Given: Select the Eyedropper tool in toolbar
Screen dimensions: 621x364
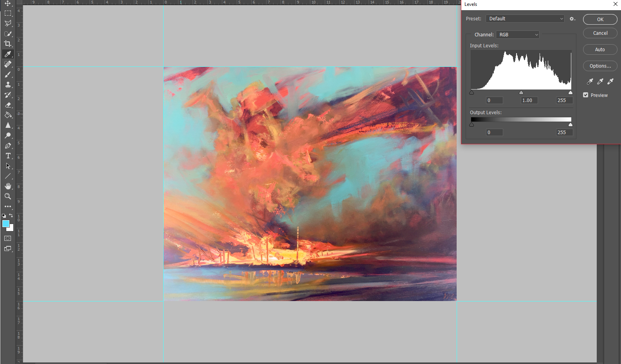Looking at the screenshot, I should click(x=8, y=54).
